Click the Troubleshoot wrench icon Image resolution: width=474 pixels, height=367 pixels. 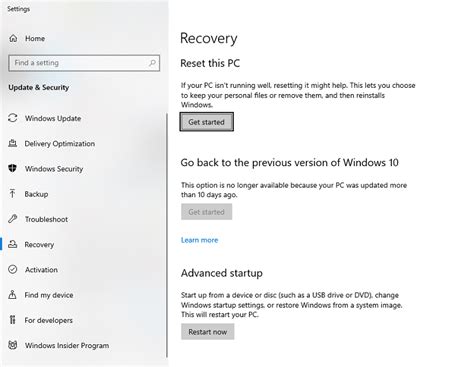point(13,219)
